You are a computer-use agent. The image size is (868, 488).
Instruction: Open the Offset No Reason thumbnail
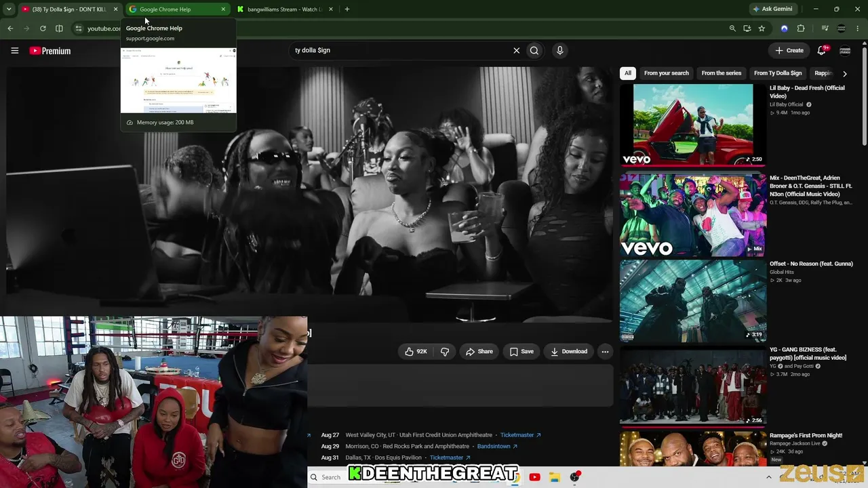pos(692,301)
